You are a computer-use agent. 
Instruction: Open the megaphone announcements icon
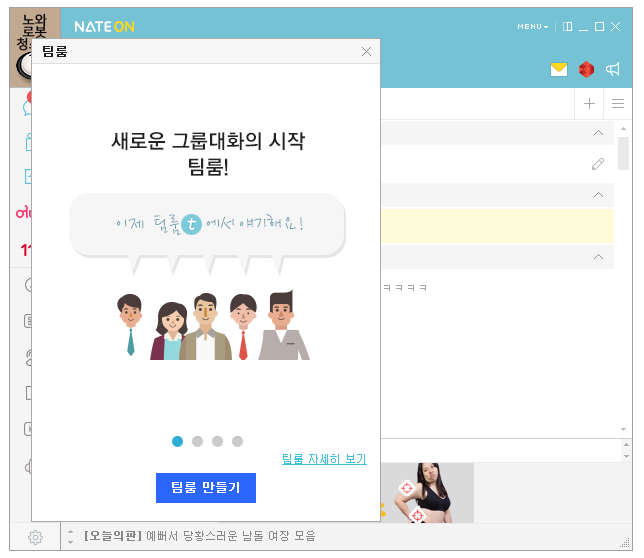coord(613,69)
